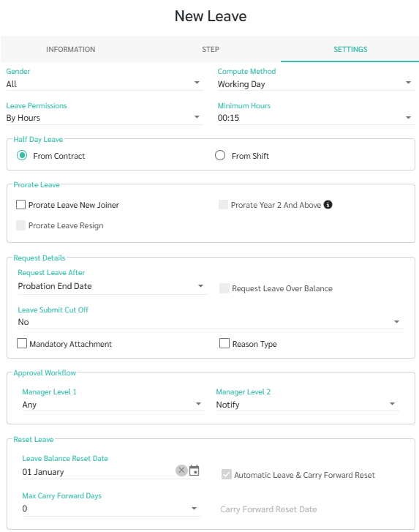Select the From Contract radio option
This screenshot has height=532, width=419.
tap(22, 155)
